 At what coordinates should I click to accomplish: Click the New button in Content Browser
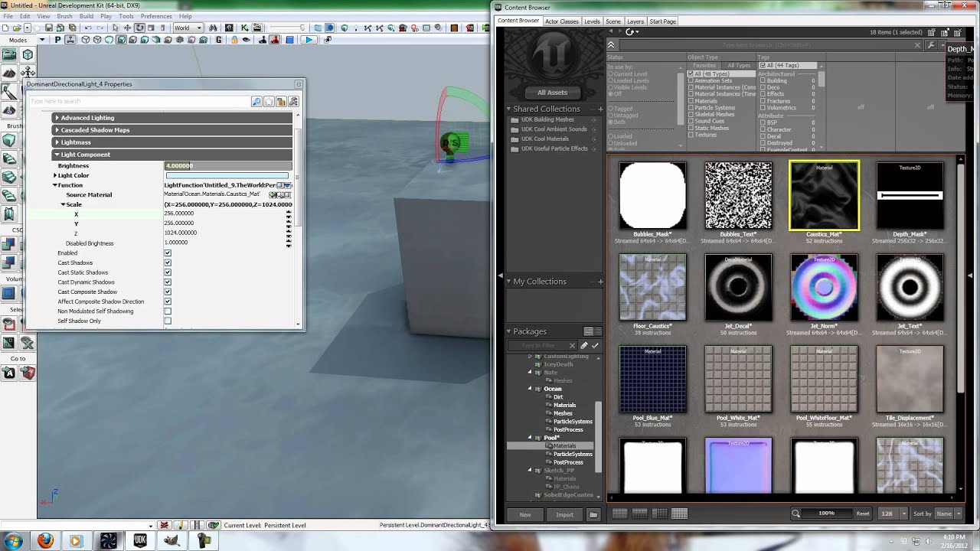coord(525,514)
